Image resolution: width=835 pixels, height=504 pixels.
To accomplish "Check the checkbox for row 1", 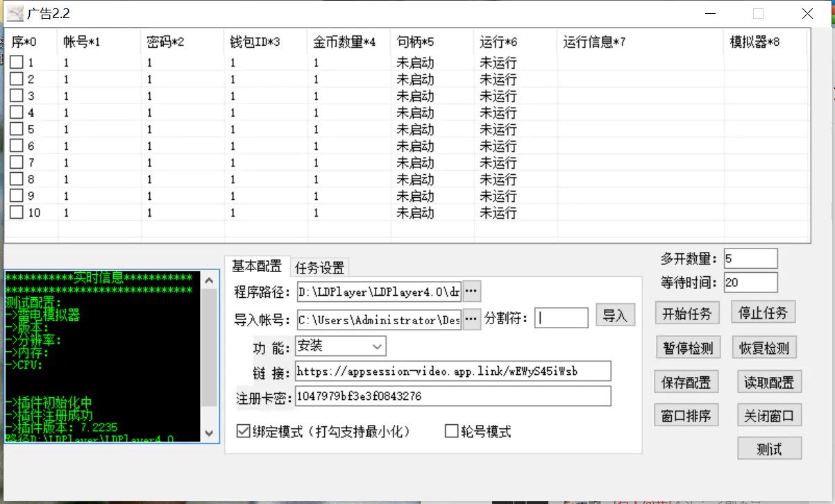I will [17, 62].
